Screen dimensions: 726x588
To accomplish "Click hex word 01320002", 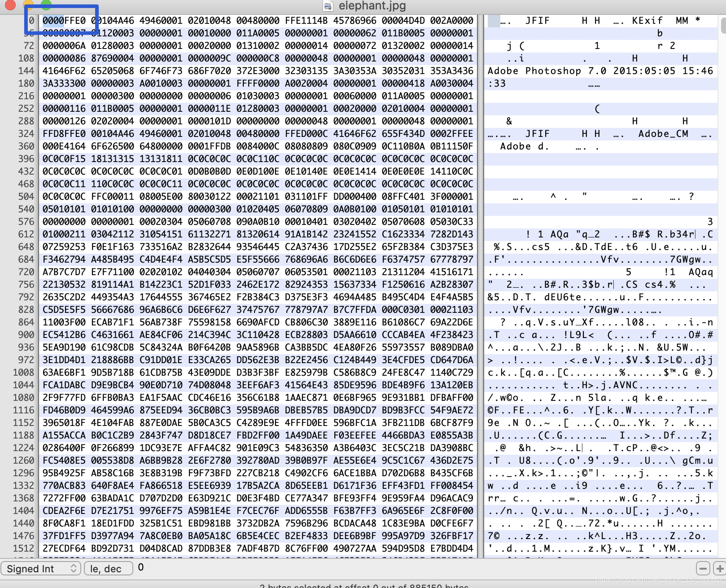I will coord(403,46).
